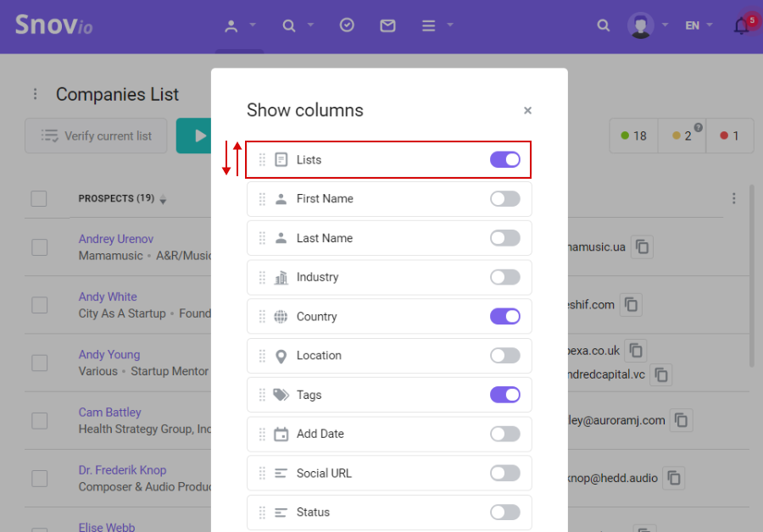
Task: Sort by the PROSPECTS (19) column arrow
Action: coord(163,199)
